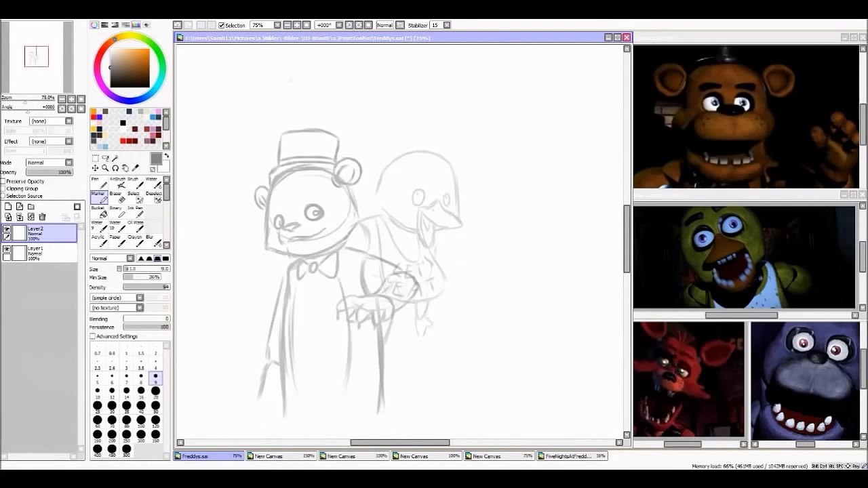Choose brush size 500 preset

tap(127, 451)
